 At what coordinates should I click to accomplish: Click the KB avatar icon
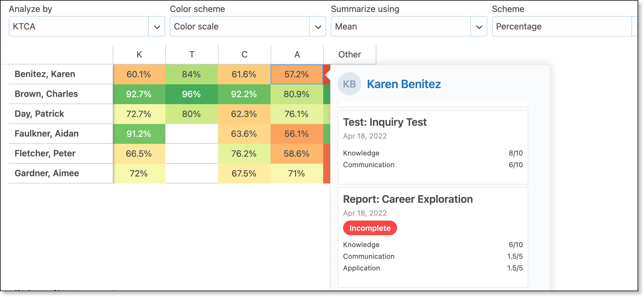[x=349, y=84]
